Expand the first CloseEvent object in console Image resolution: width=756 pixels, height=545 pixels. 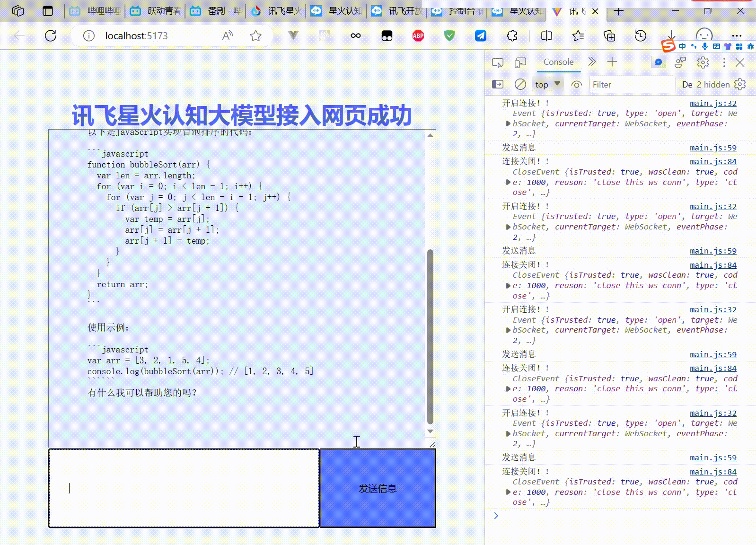pos(508,182)
